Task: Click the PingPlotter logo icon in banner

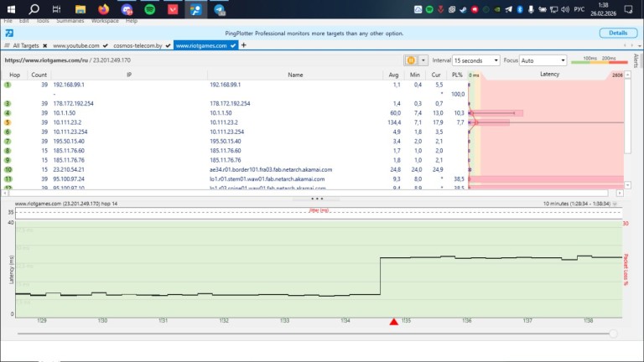Action: [8, 33]
